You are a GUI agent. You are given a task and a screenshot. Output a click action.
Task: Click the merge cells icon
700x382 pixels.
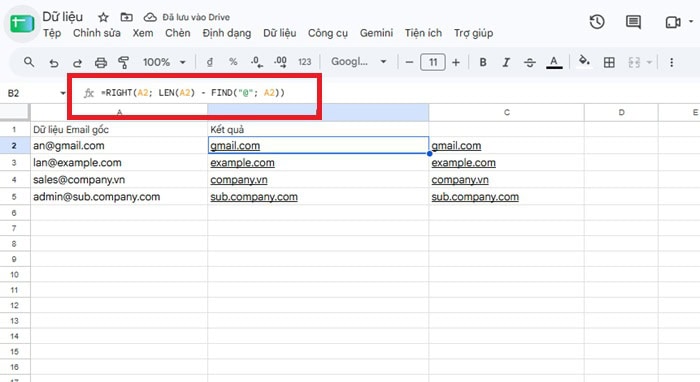(x=634, y=62)
